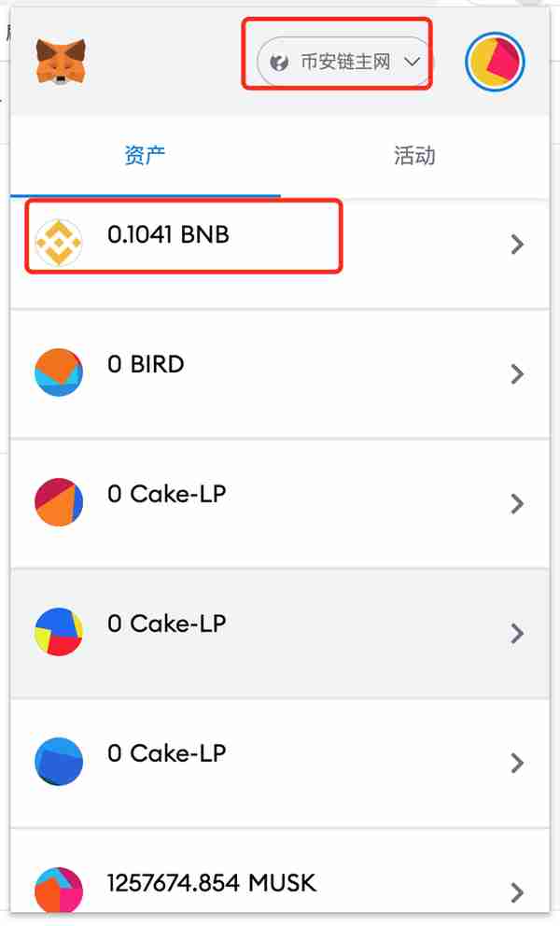Screen dimensions: 560x926
Task: Click the third Cake-LP token icon
Action: click(59, 762)
